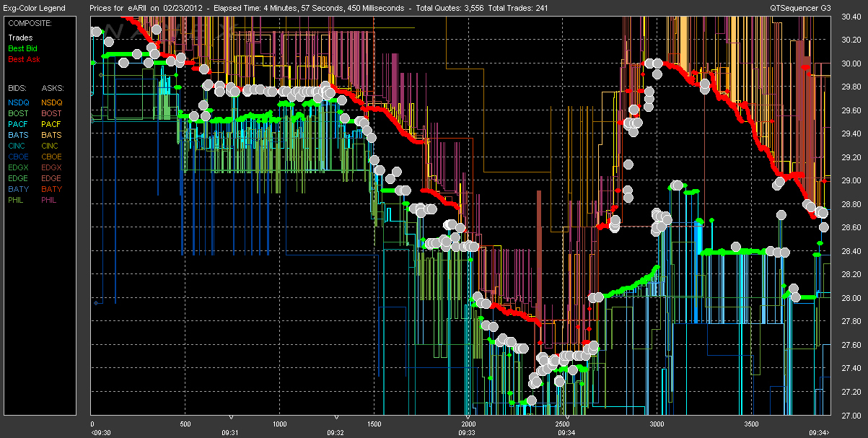Viewport: 868px width, 438px height.
Task: Click BATY in the BIDS column
Action: (19, 189)
